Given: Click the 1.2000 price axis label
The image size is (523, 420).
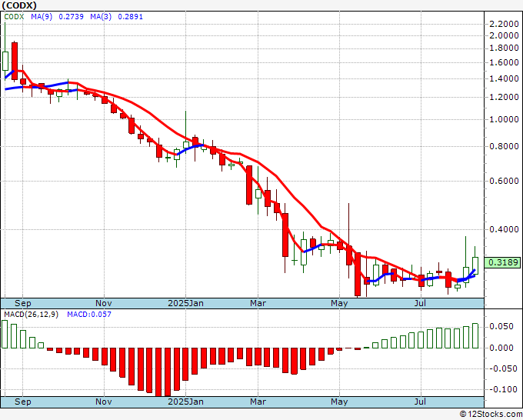Looking at the screenshot, I should [504, 97].
